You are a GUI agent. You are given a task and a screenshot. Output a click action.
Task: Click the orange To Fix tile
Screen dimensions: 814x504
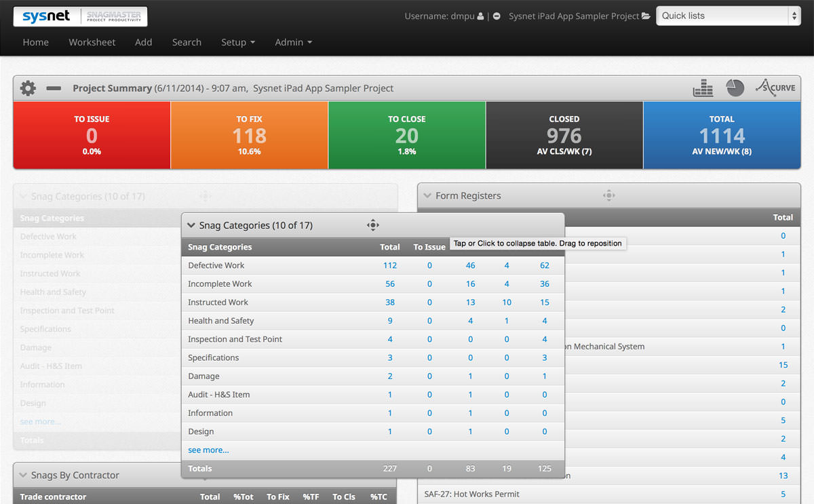click(250, 135)
